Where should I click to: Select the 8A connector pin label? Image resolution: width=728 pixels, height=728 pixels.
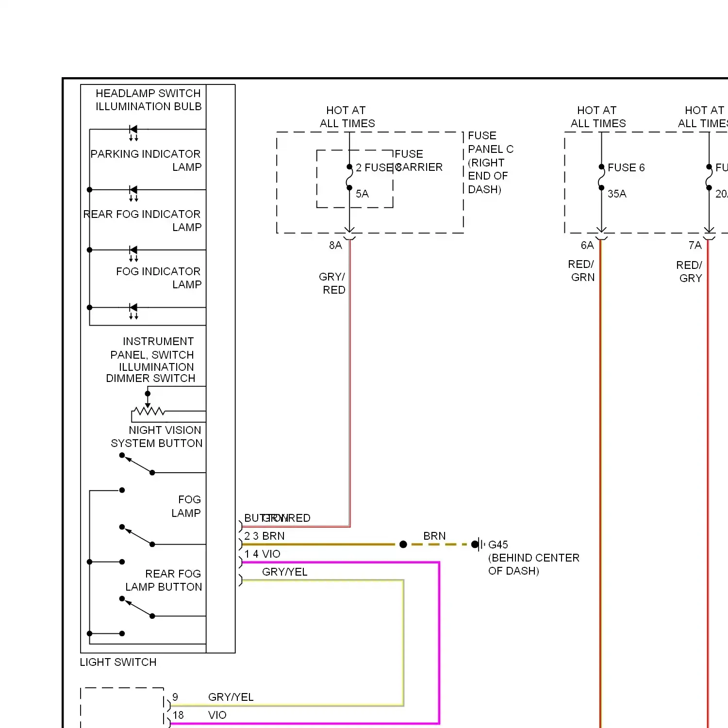tap(335, 245)
